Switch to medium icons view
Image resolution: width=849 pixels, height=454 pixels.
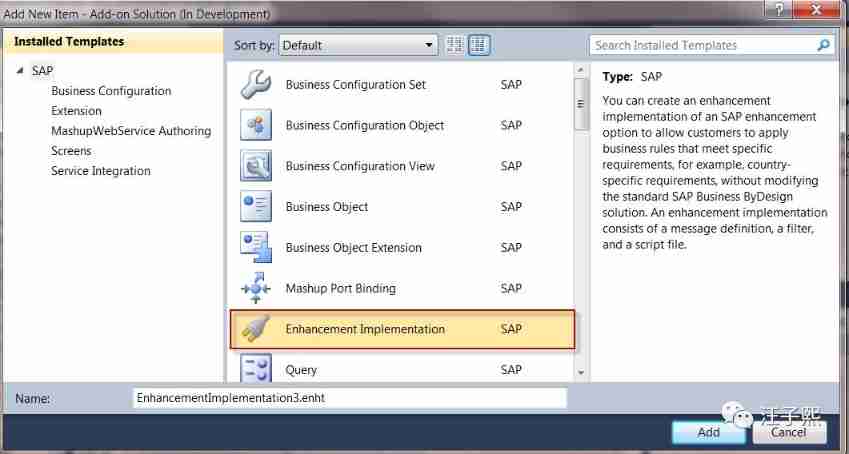click(x=479, y=45)
